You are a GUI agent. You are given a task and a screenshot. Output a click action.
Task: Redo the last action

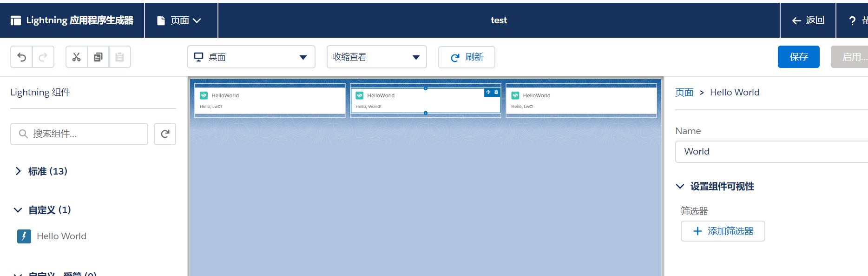pyautogui.click(x=43, y=57)
